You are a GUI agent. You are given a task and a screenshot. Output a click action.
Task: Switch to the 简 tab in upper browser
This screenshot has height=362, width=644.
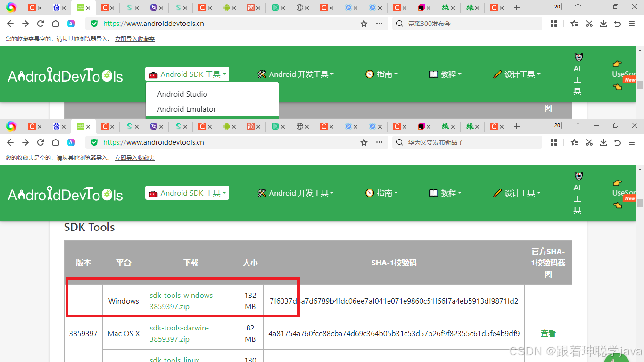coord(251,8)
